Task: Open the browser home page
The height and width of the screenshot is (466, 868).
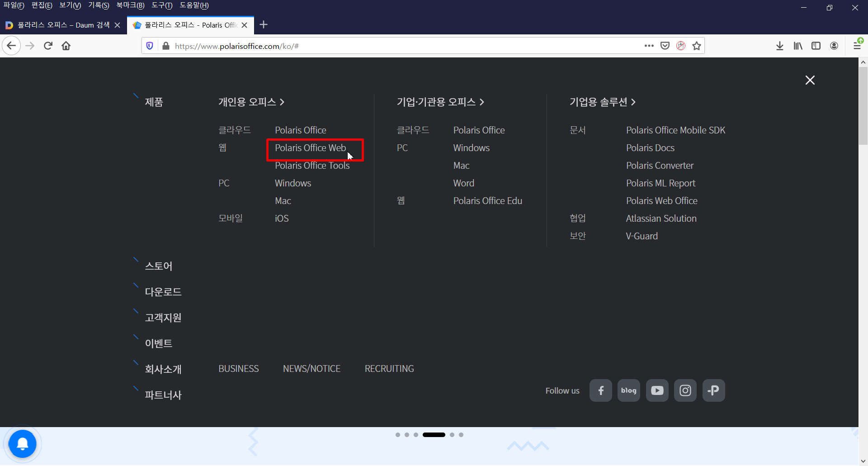Action: pos(66,46)
